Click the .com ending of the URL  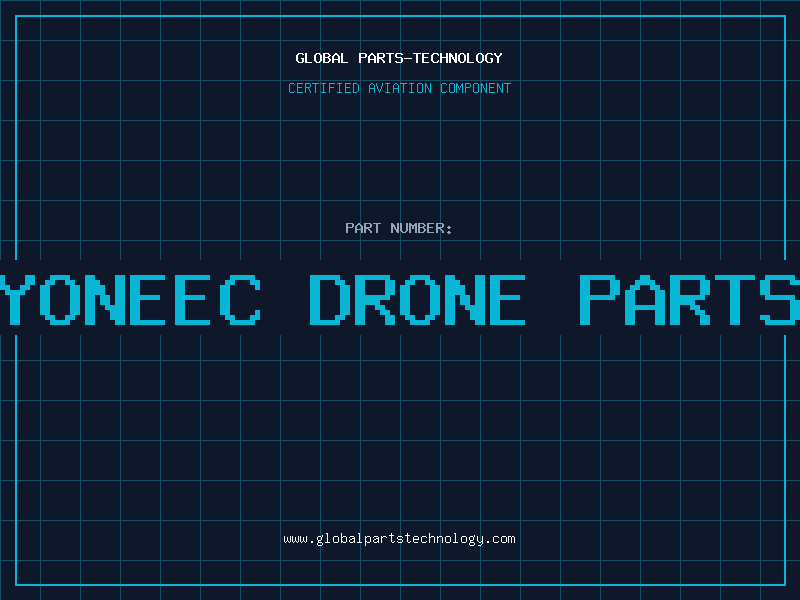click(499, 539)
